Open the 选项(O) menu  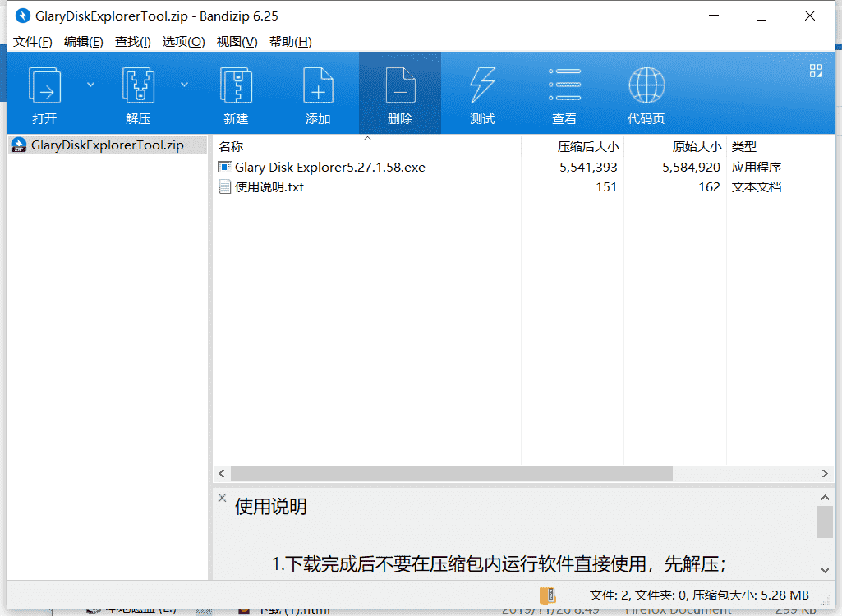[x=184, y=42]
